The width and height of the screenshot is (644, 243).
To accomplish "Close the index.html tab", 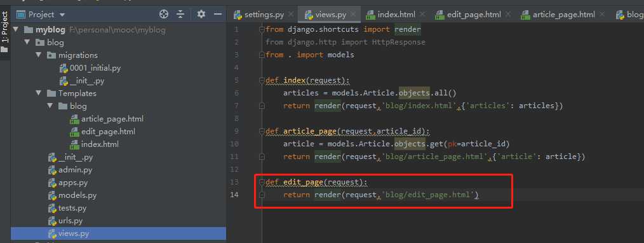I will tap(422, 15).
